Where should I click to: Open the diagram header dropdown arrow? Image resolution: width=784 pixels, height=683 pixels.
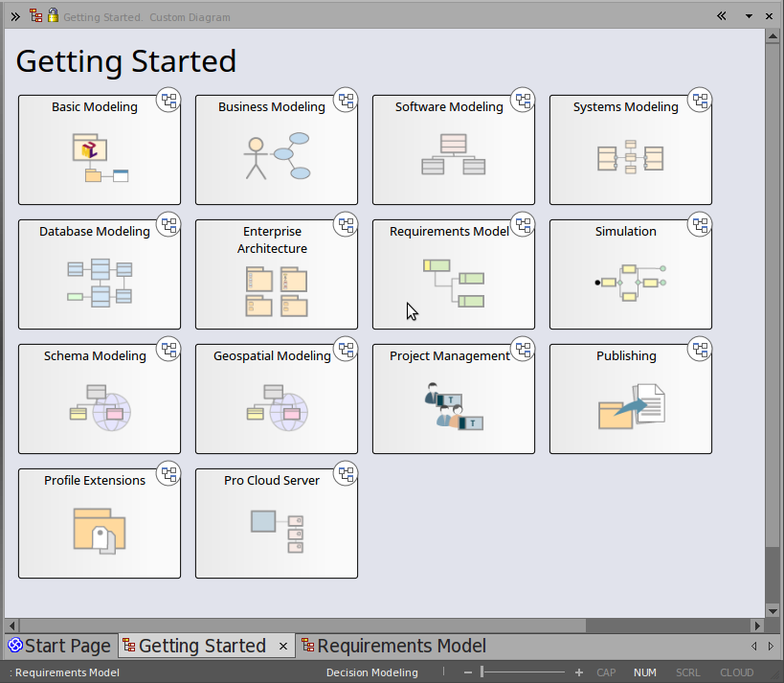point(749,16)
